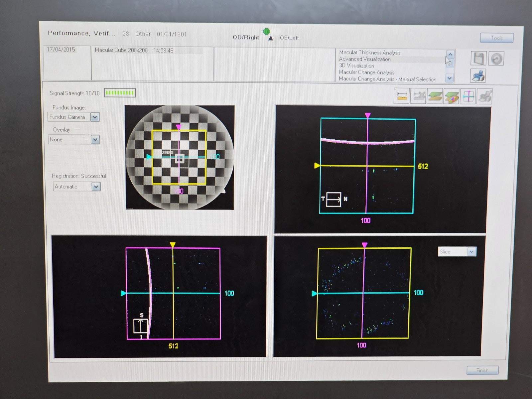Viewport: 532px width, 399px height.
Task: Click the center crosshair slice navigator icon
Action: click(468, 97)
